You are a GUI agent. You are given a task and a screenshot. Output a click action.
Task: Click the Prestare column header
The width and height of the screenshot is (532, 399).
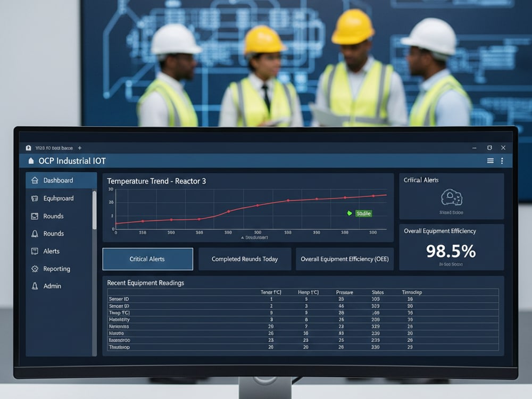(x=344, y=293)
